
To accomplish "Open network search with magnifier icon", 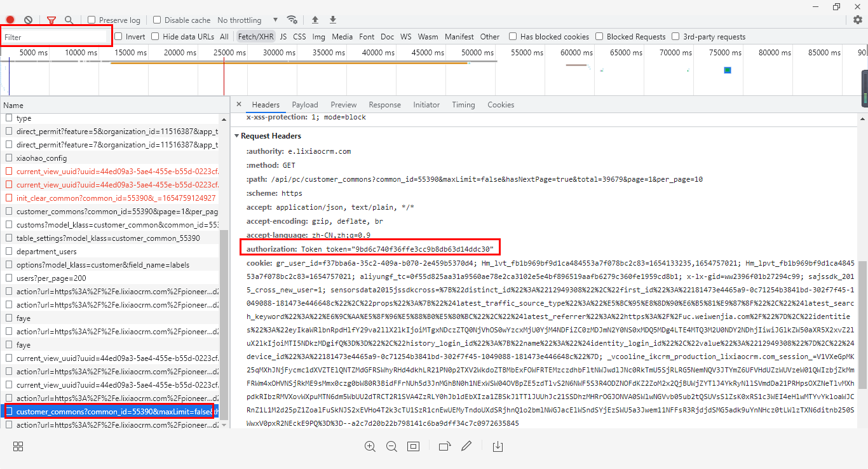I will 69,20.
